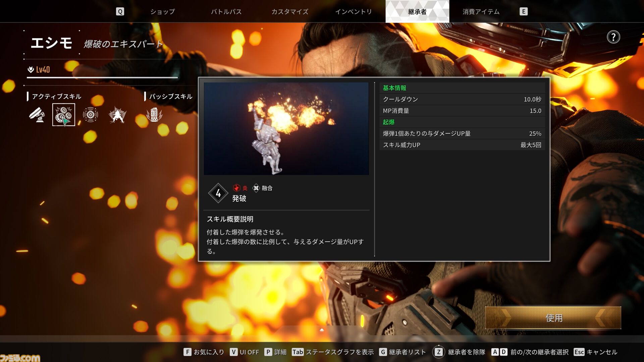The image size is (644, 362).
Task: Click 前の/次の継承者選択 label
Action: click(539, 352)
